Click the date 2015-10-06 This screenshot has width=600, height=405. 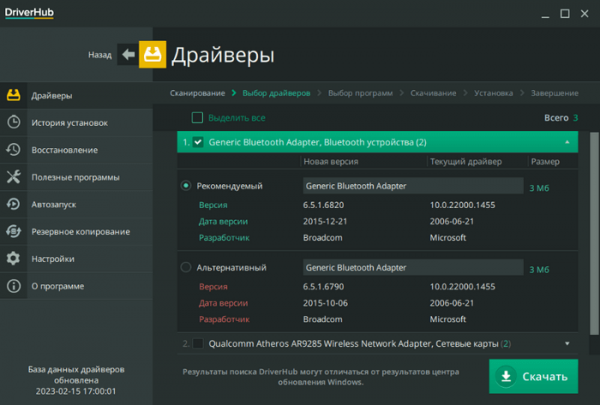(x=325, y=303)
